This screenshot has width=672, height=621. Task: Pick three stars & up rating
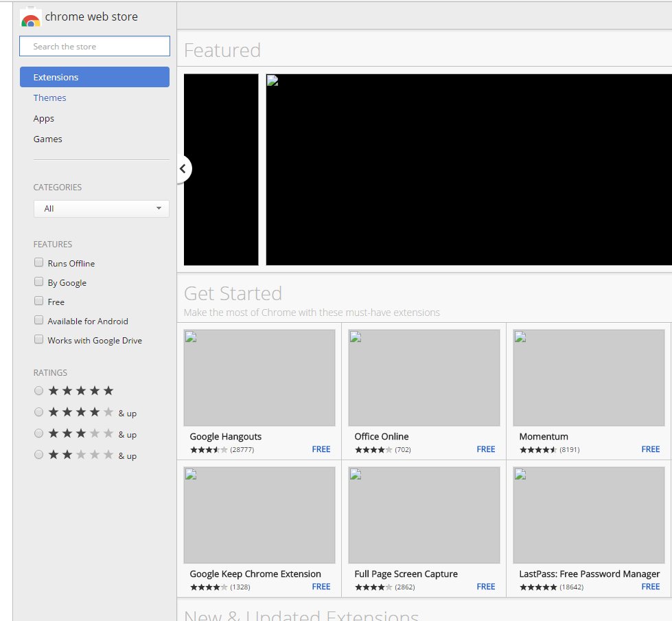click(38, 433)
